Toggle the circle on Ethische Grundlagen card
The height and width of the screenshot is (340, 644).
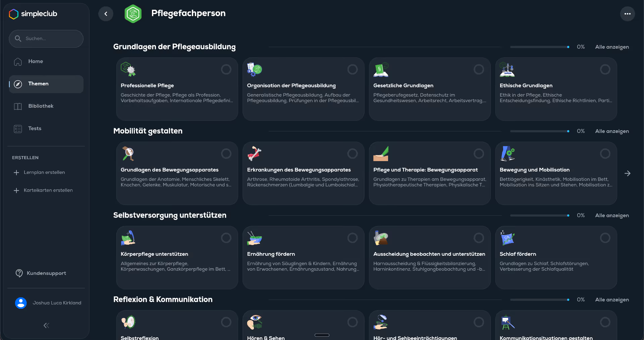coord(605,69)
